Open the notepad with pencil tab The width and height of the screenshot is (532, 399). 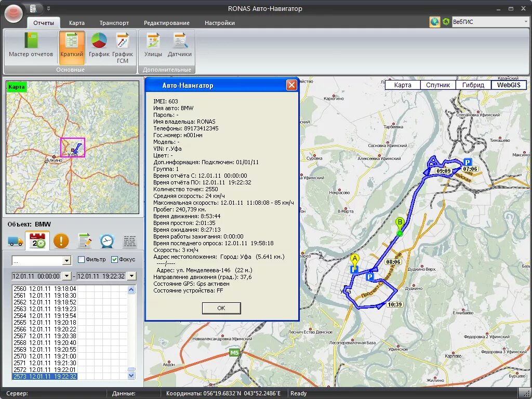point(84,241)
